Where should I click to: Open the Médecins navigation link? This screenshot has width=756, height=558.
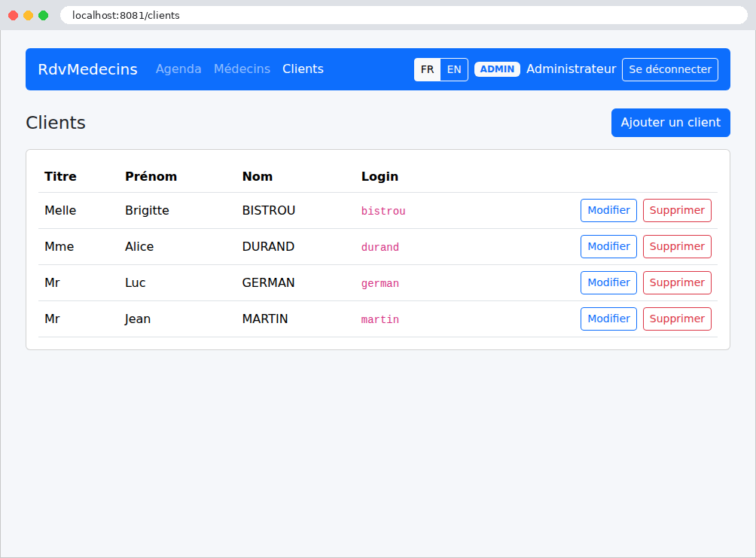242,69
